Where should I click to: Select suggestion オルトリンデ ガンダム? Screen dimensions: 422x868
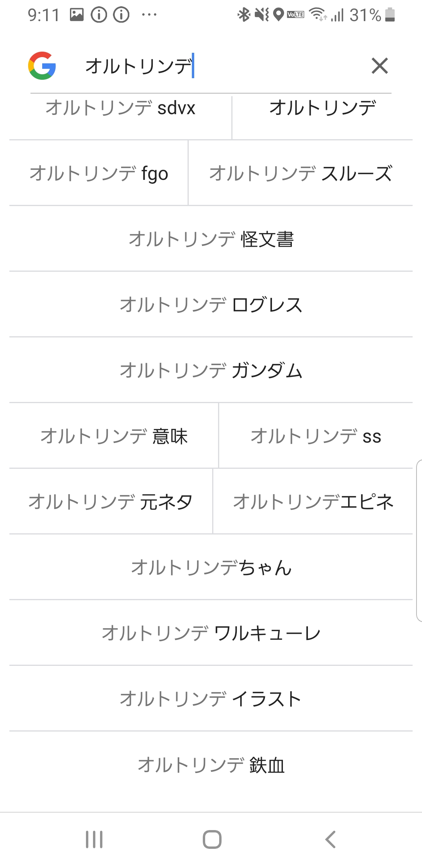pyautogui.click(x=211, y=371)
